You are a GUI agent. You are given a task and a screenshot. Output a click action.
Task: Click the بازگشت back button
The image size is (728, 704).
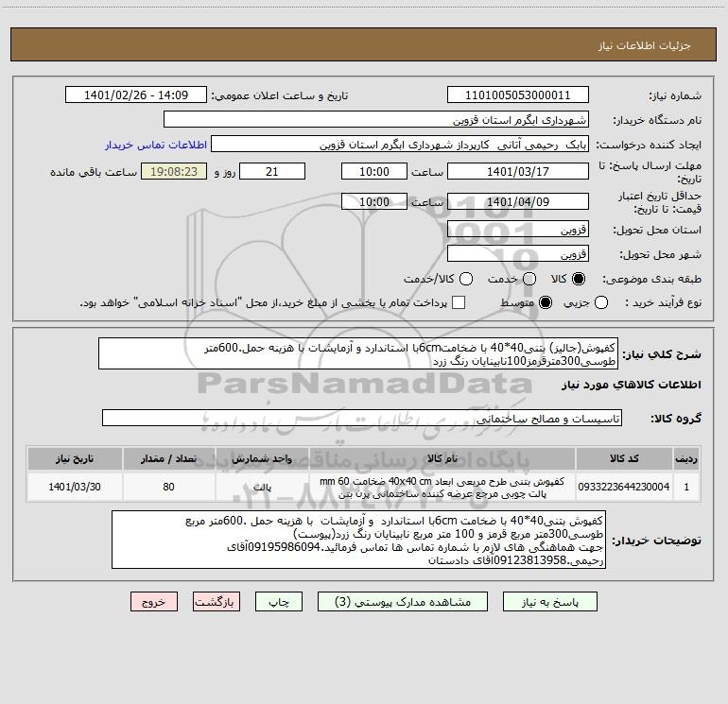click(x=217, y=602)
